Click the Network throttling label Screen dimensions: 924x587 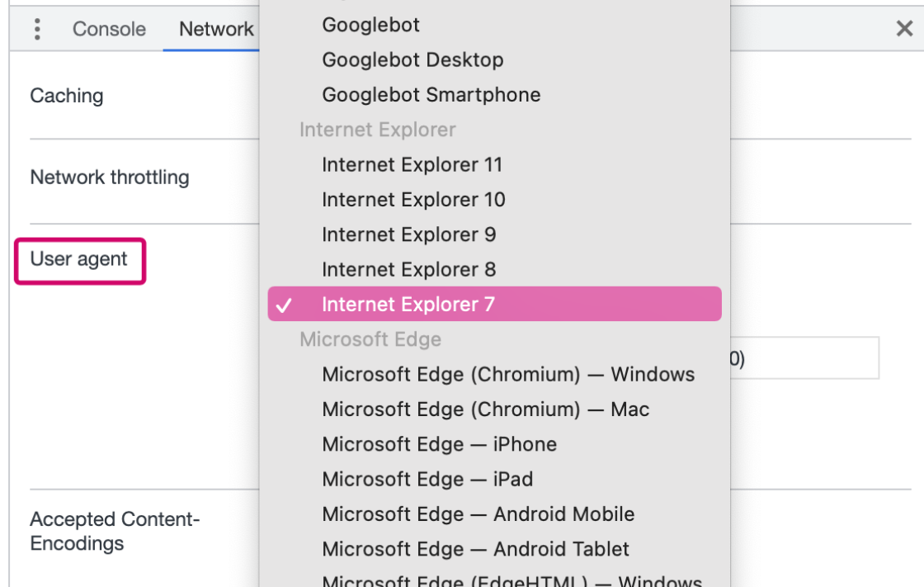pos(110,177)
